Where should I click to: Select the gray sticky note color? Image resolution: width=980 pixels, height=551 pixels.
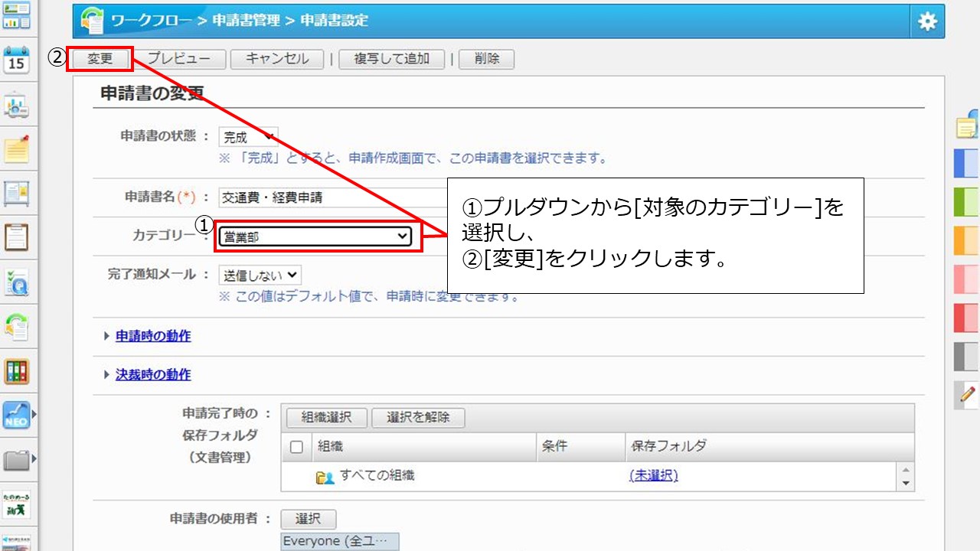click(x=967, y=356)
